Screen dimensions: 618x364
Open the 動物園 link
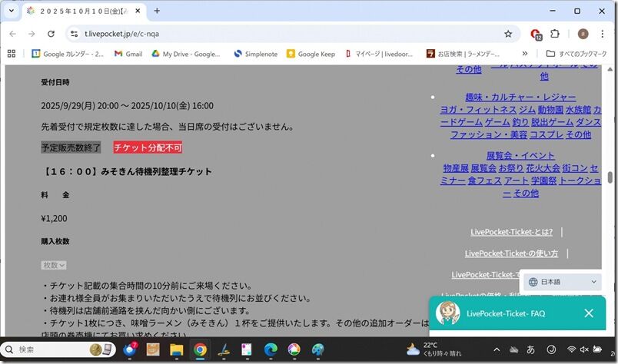tap(550, 110)
